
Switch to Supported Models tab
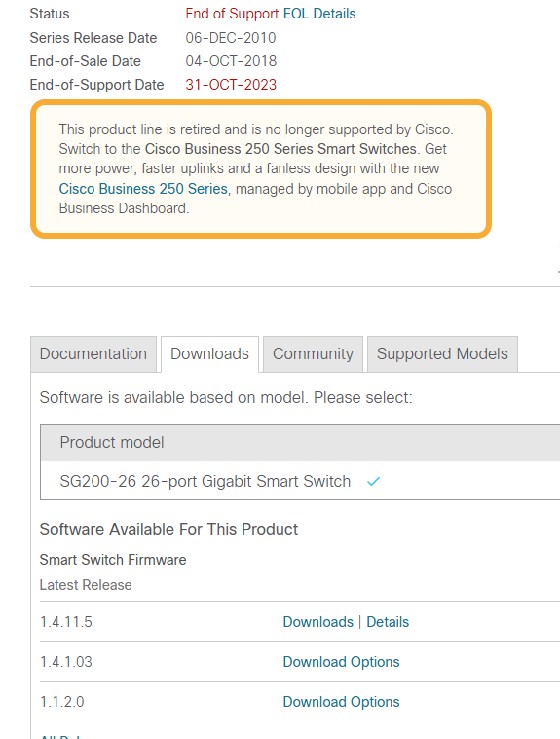pos(442,354)
